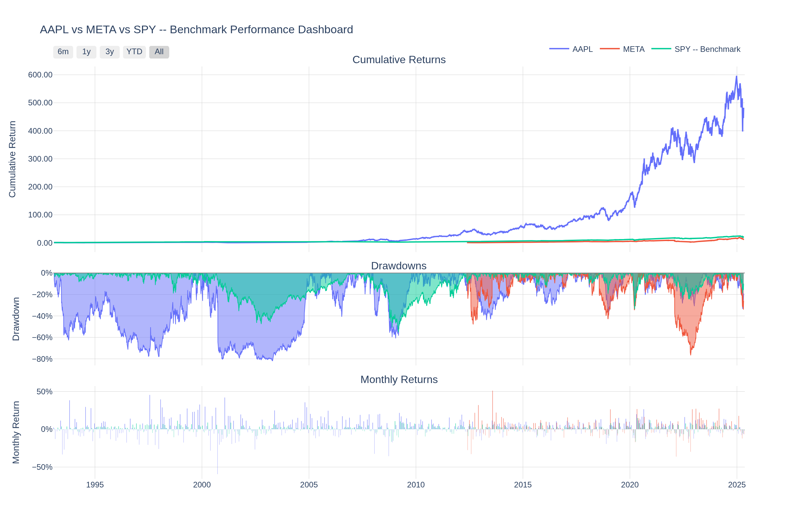Click the blue AAPL legend line sample
This screenshot has width=798, height=532.
click(559, 49)
